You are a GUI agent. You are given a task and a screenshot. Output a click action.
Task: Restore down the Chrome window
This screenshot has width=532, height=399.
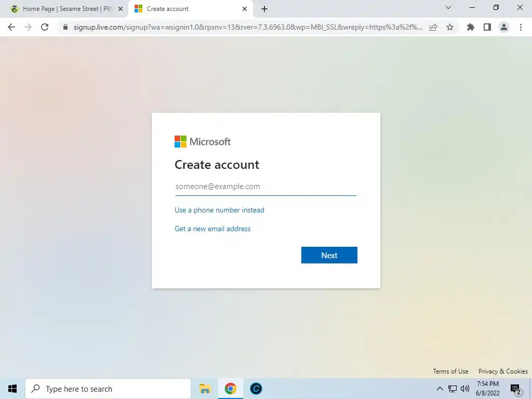(496, 7)
